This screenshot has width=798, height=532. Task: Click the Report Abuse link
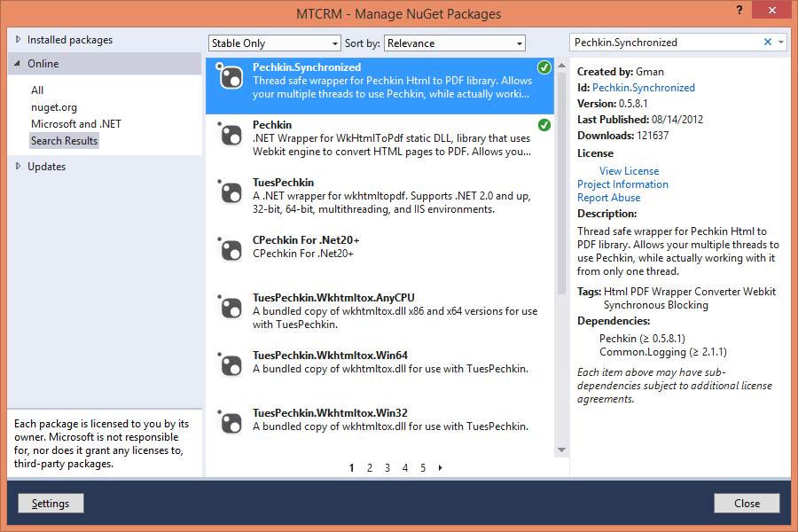pos(608,198)
